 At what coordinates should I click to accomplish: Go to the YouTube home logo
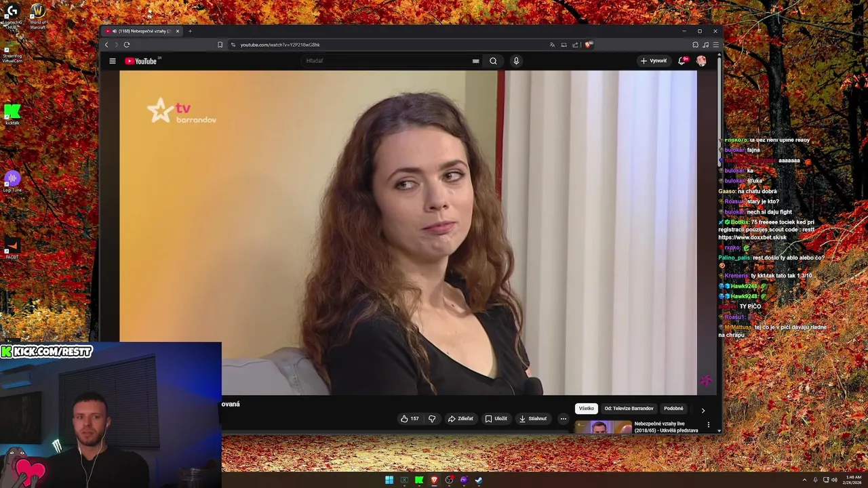click(142, 61)
